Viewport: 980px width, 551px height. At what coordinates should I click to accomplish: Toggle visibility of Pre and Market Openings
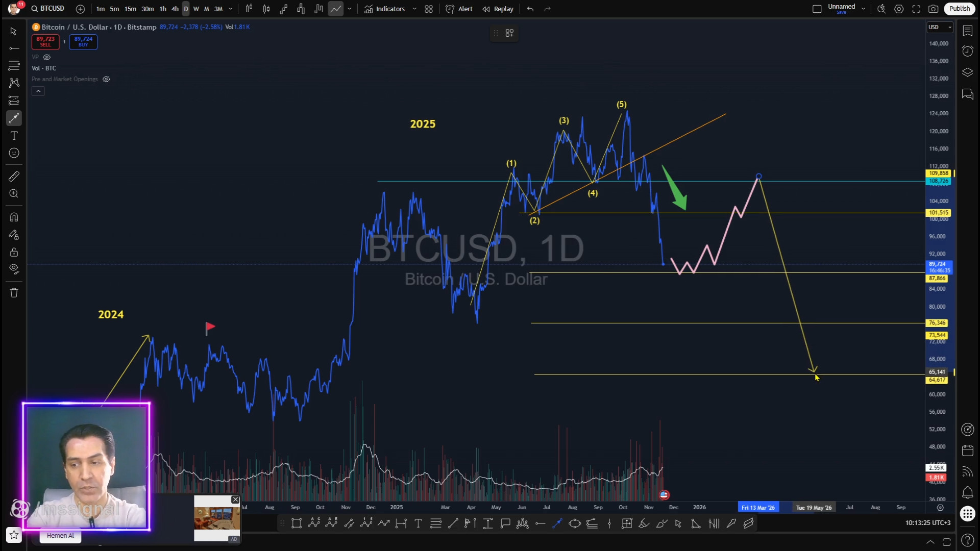pos(106,79)
